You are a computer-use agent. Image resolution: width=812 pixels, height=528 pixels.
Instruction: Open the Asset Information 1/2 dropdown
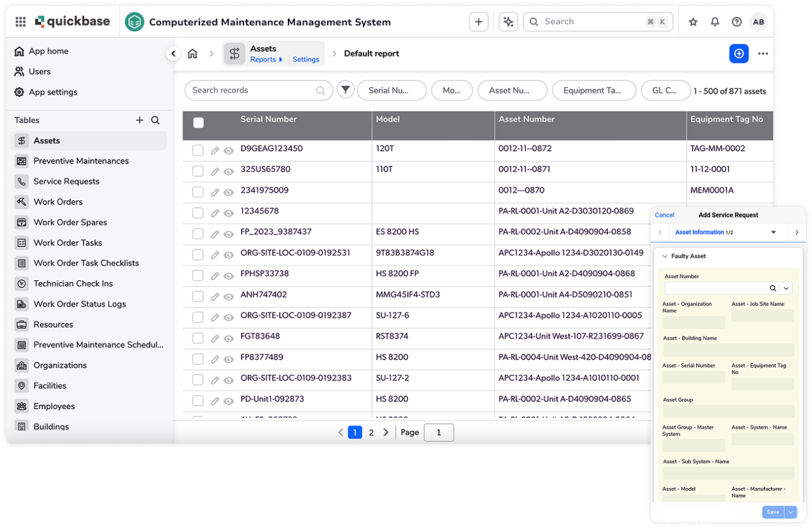[774, 232]
